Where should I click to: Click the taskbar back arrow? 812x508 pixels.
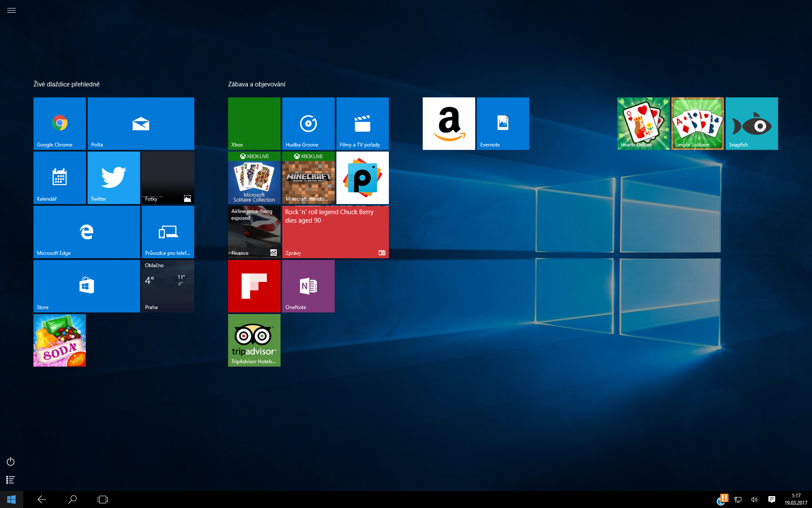tap(42, 500)
